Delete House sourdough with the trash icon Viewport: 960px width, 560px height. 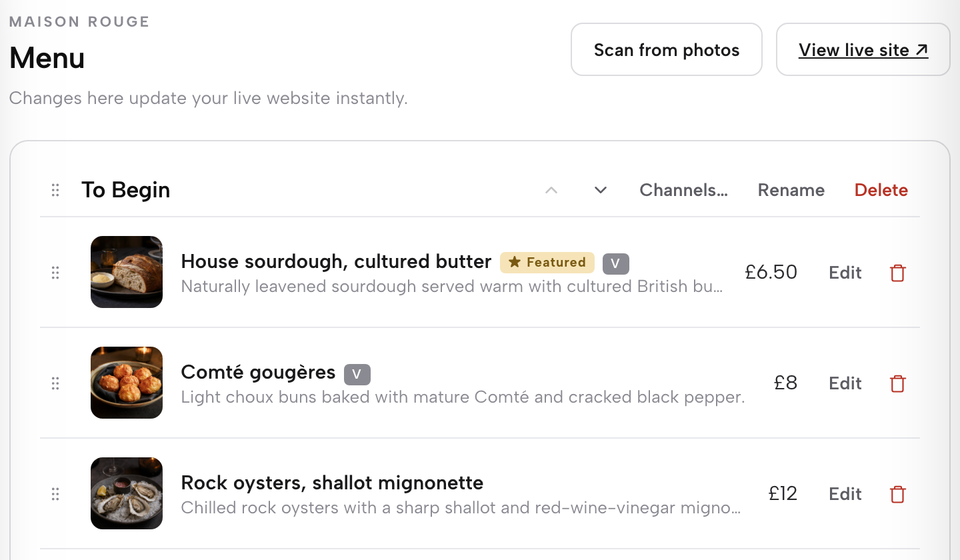(x=898, y=273)
